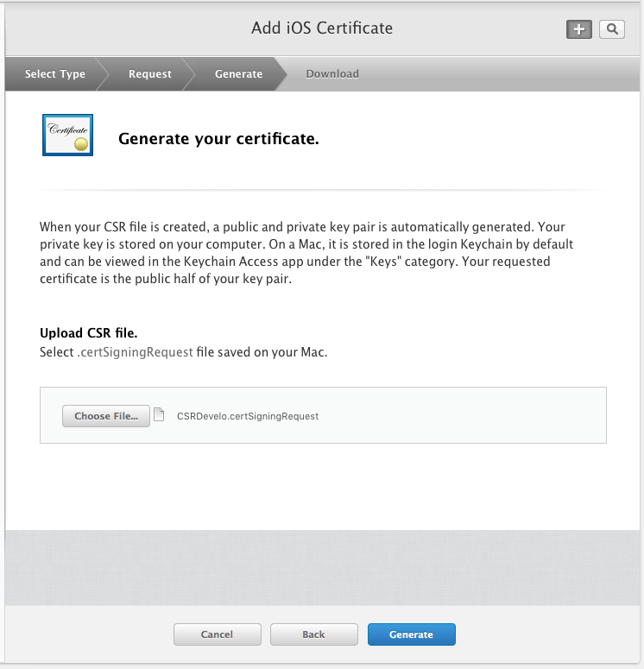Click the CSRDevelo.certSigningRequest file name
Image resolution: width=644 pixels, height=669 pixels.
248,416
